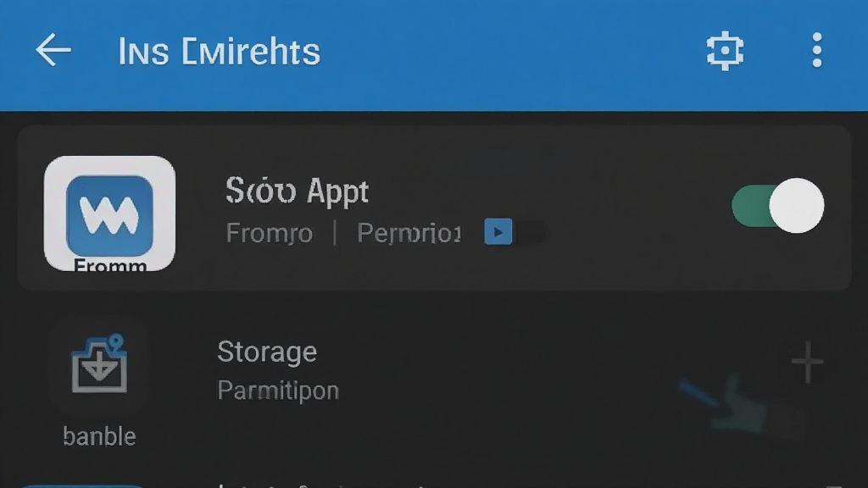868x488 pixels.
Task: Open the Sóo Appt title
Action: [x=298, y=191]
